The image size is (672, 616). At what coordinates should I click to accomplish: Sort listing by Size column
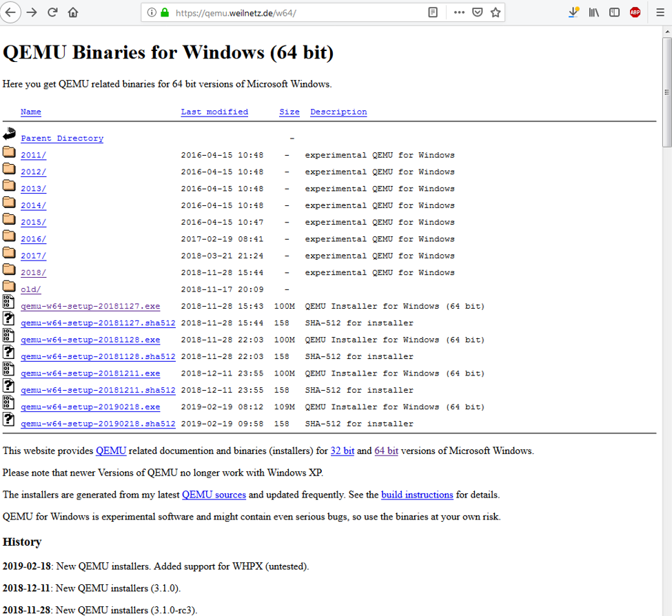pos(289,112)
